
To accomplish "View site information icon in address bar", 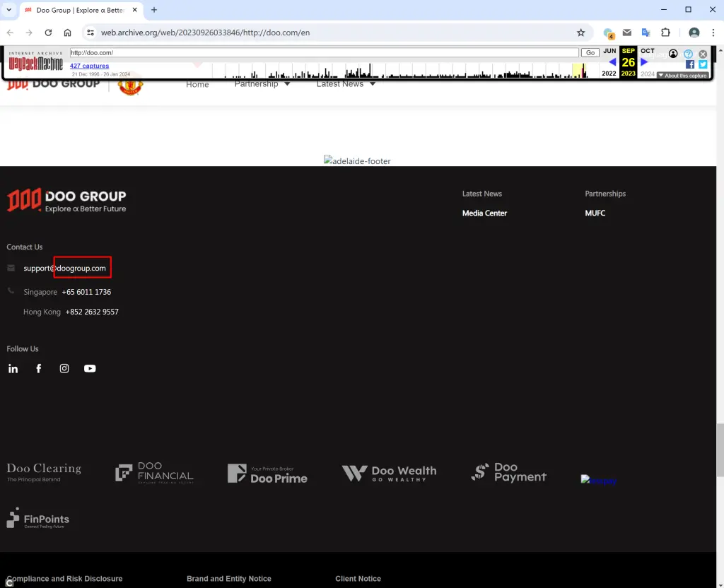I will click(90, 33).
